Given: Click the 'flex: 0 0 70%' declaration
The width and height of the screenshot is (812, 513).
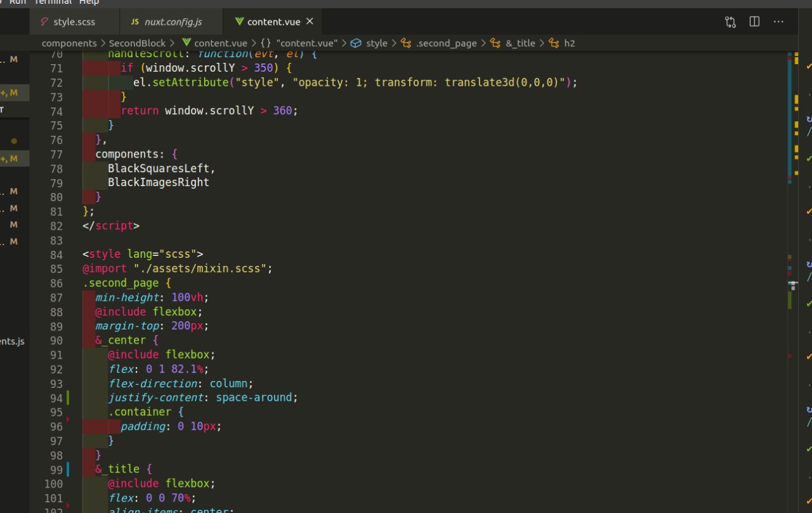Looking at the screenshot, I should point(152,498).
